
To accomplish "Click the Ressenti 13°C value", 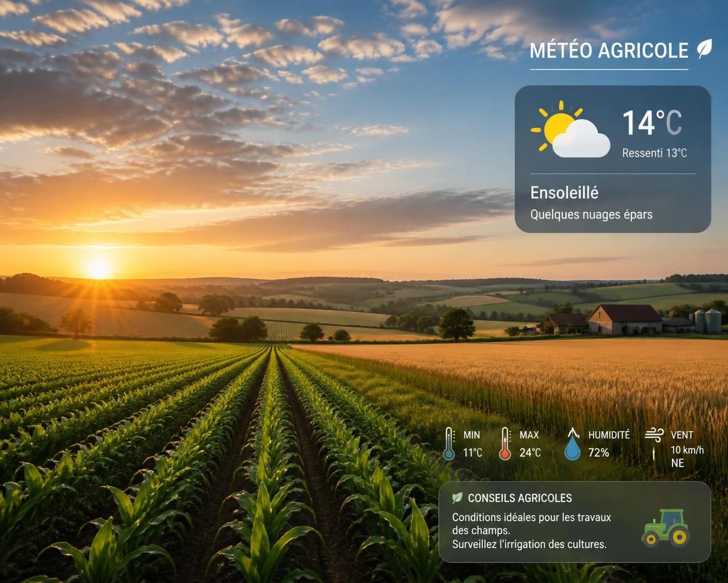I will 654,153.
